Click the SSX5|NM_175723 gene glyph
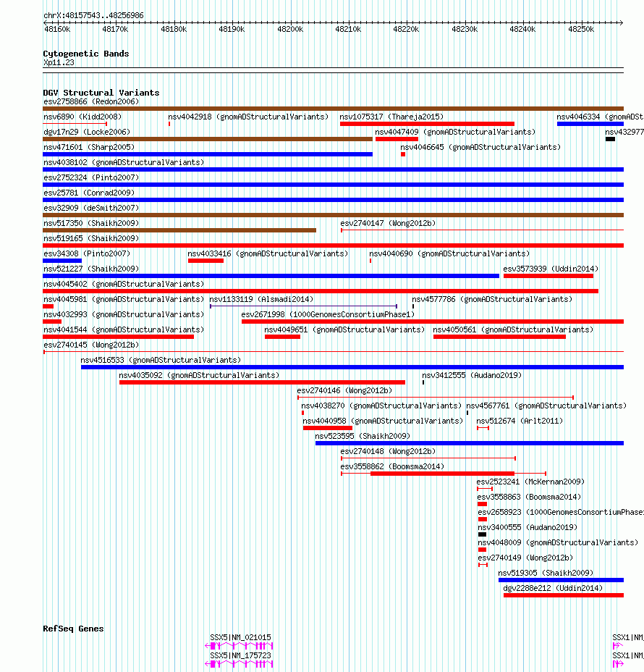This screenshot has height=672, width=644. [x=239, y=664]
